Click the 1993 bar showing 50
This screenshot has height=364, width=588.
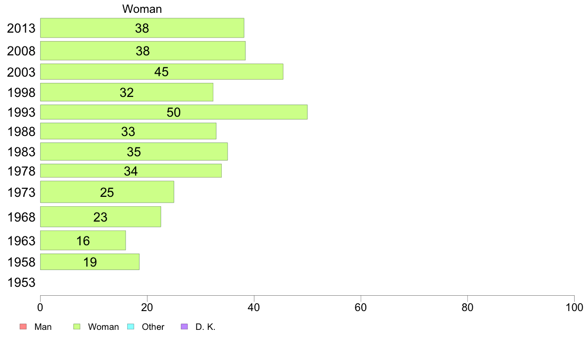[x=174, y=112]
